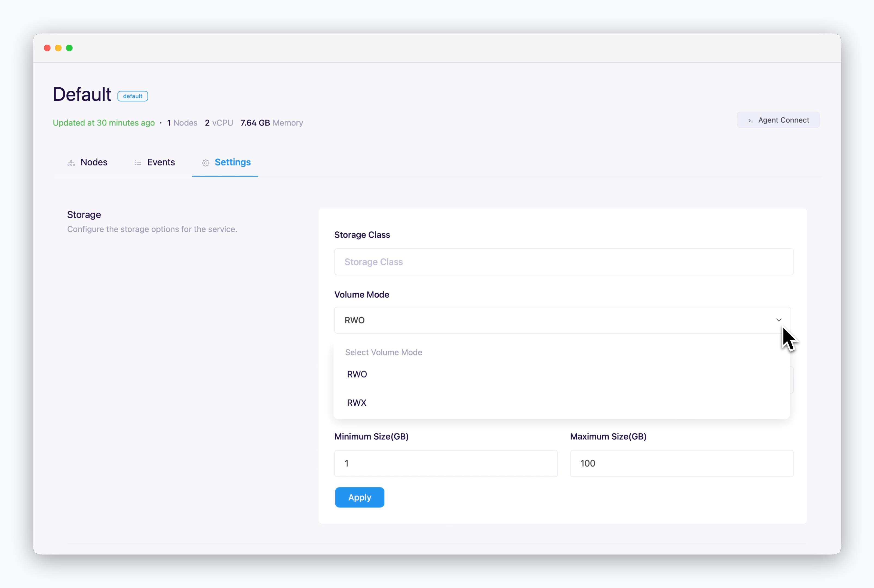Click the Minimum Size(GB) field
The width and height of the screenshot is (874, 588).
coord(446,464)
